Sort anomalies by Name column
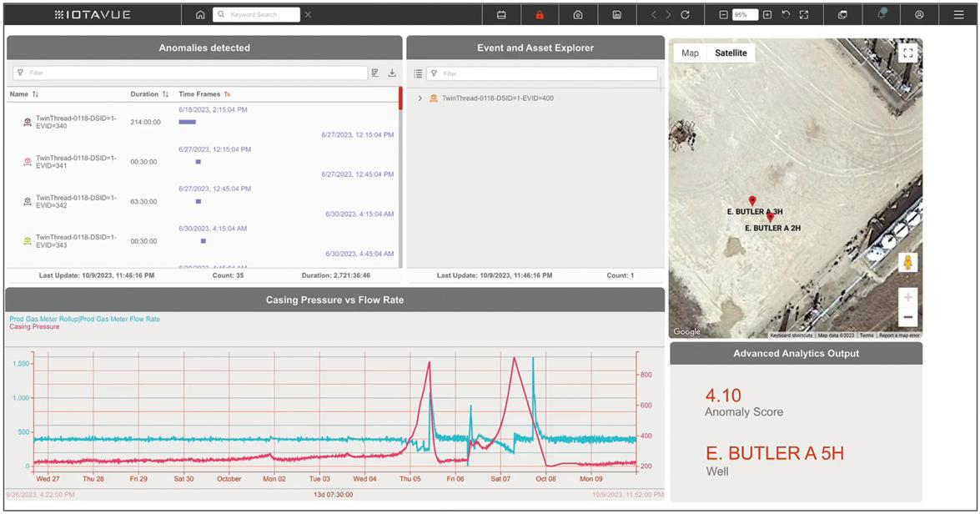 pyautogui.click(x=23, y=94)
